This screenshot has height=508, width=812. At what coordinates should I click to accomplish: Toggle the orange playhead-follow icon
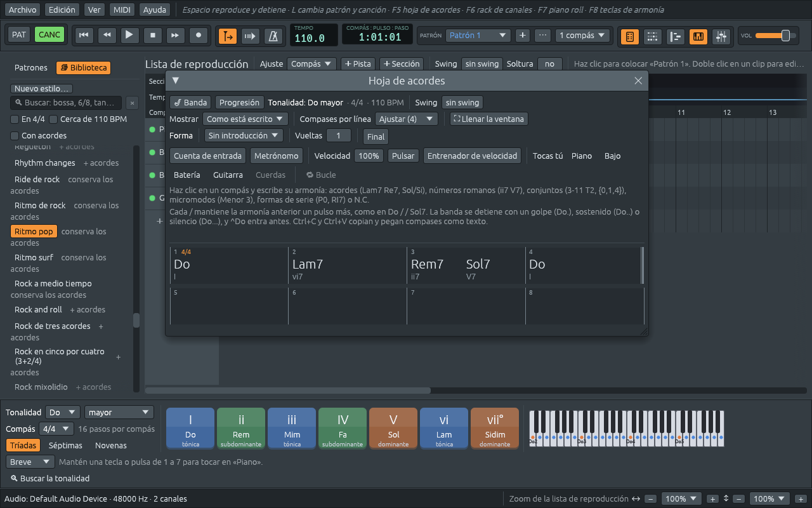pos(227,36)
